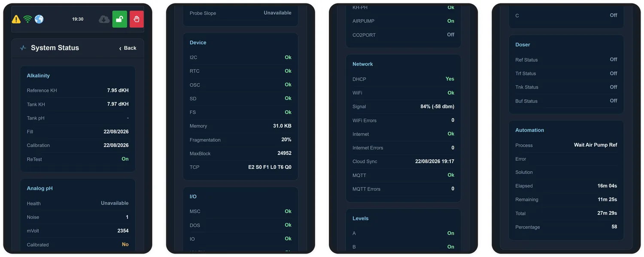This screenshot has height=257, width=644.
Task: Click the Level A On status
Action: coord(450,233)
